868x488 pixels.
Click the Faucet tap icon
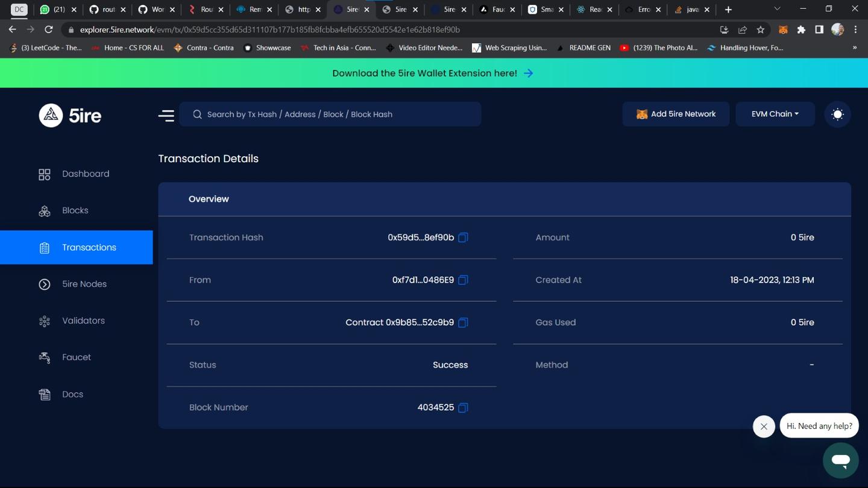pyautogui.click(x=45, y=358)
